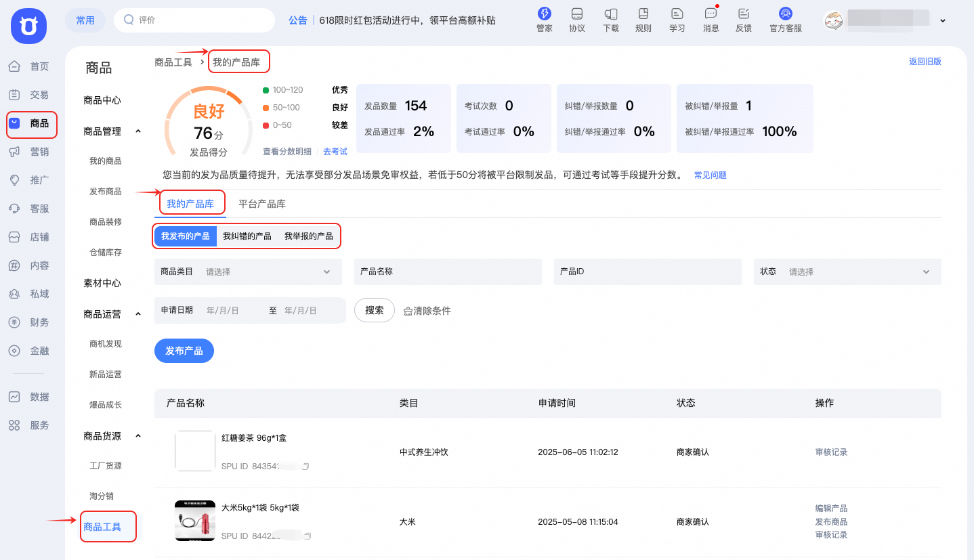
Task: Click the 去考试 link
Action: 335,152
